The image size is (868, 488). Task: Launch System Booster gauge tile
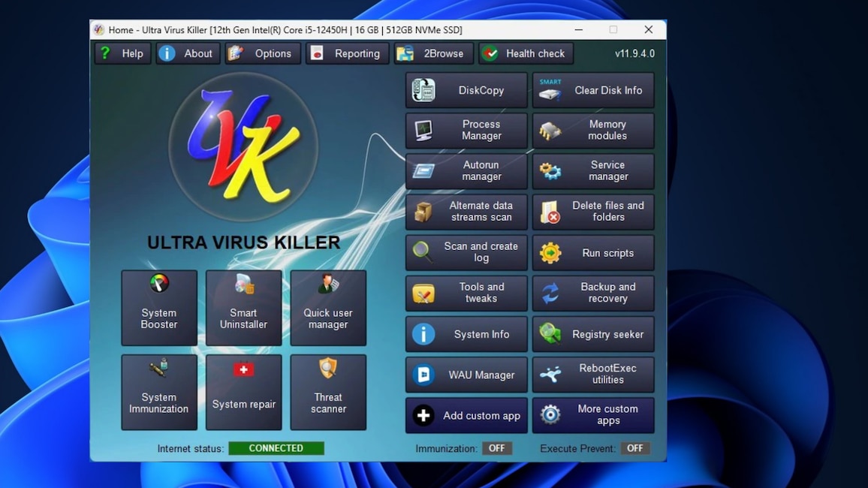pos(159,308)
